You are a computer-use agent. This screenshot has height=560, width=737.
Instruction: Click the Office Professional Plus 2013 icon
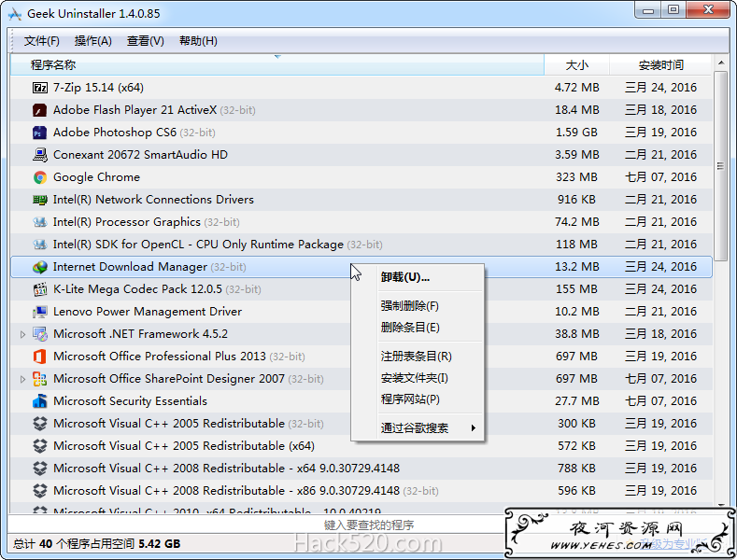click(x=40, y=357)
